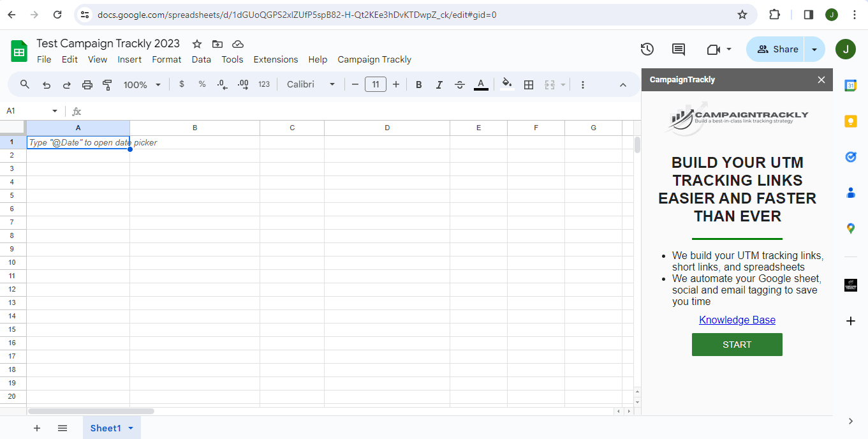This screenshot has height=439, width=868.
Task: Toggle strikethrough formatting
Action: point(460,84)
